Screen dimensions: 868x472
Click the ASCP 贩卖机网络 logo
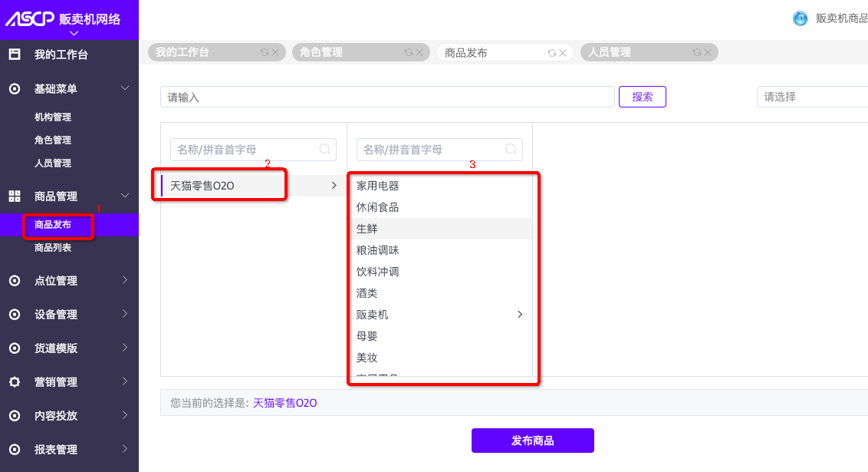click(63, 19)
